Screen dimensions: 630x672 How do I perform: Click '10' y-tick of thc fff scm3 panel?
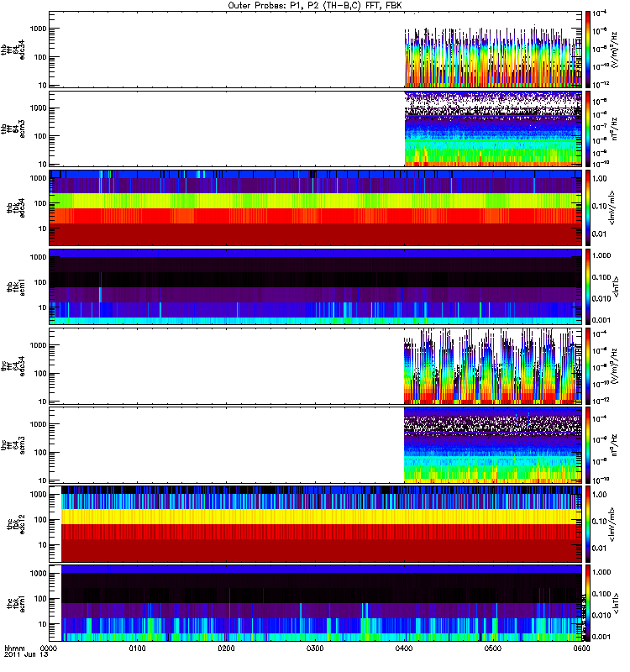[x=43, y=480]
